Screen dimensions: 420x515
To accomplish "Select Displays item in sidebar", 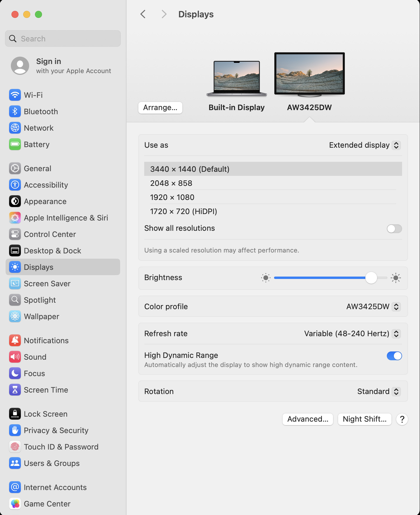I will tap(63, 267).
